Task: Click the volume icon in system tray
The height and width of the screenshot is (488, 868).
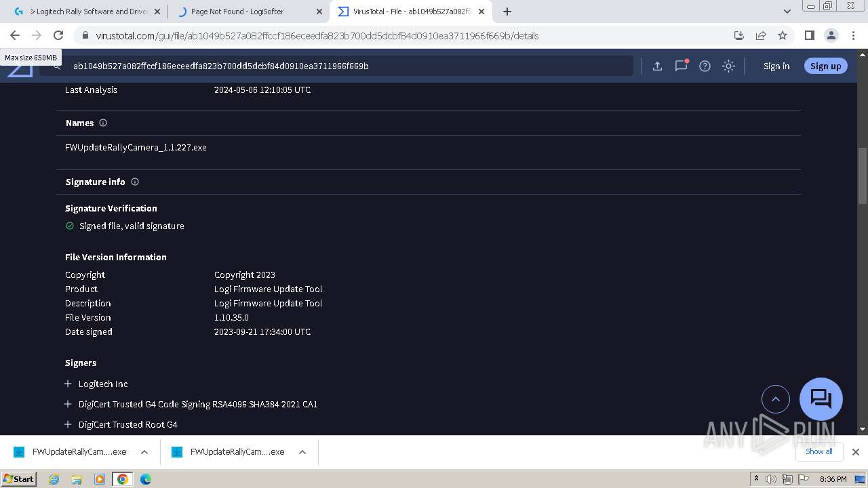Action: click(x=771, y=479)
